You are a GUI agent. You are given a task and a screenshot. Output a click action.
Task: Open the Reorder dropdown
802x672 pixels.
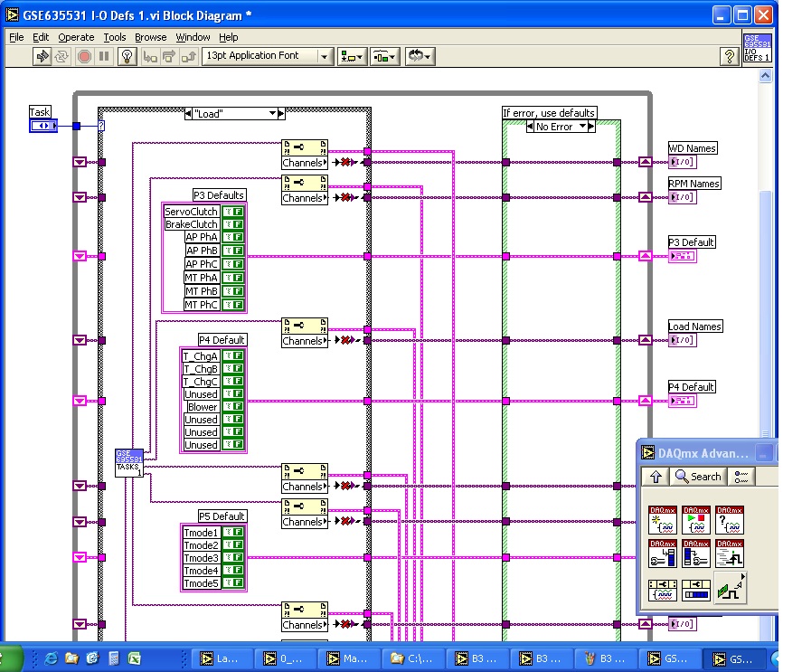(x=420, y=56)
